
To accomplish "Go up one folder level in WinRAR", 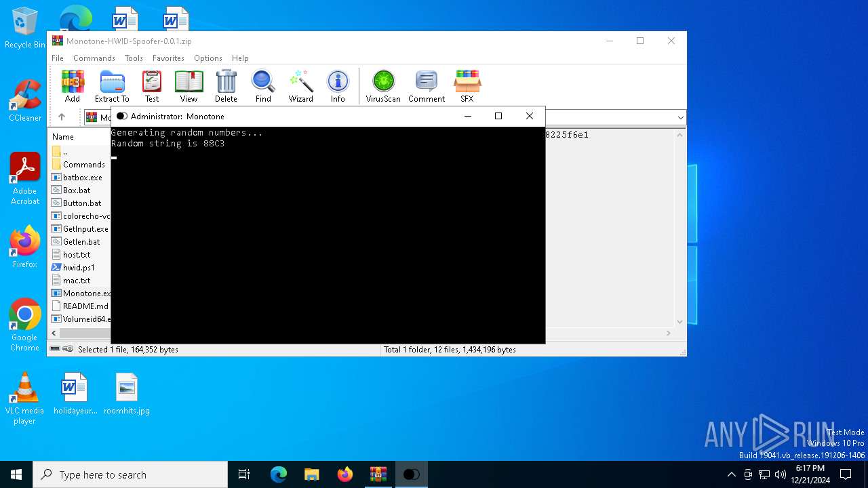I will click(62, 117).
